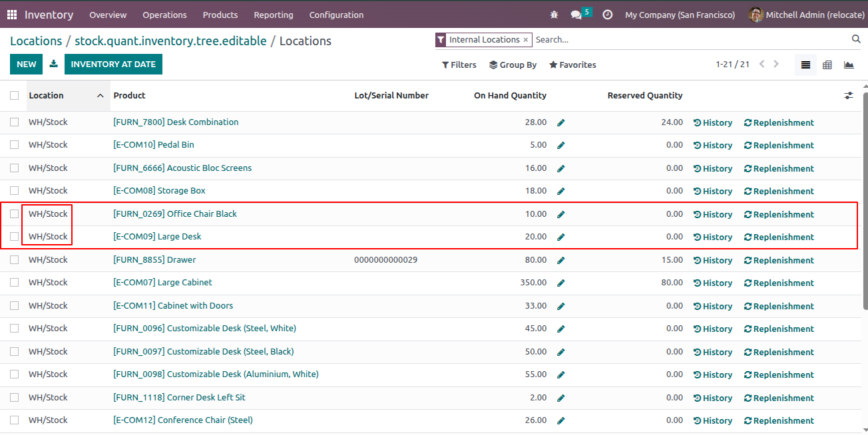The image size is (868, 435).
Task: Open the conversations chat icon
Action: click(x=576, y=15)
